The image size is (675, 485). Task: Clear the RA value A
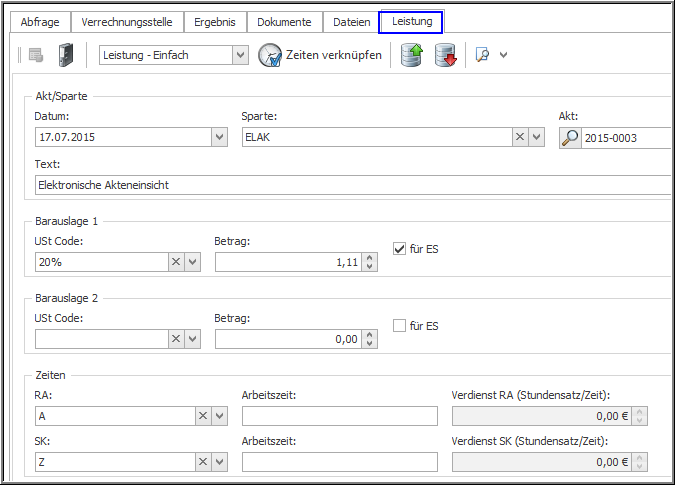pyautogui.click(x=203, y=416)
